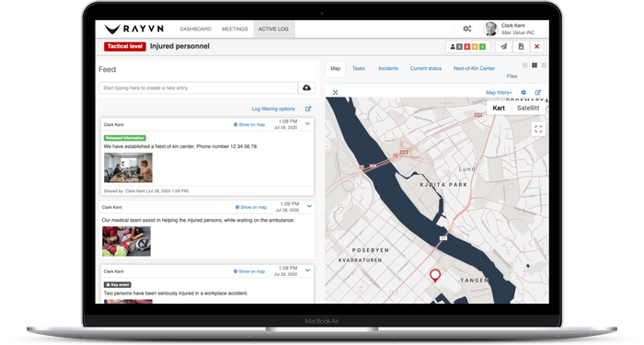Viewport: 644px width, 345px height.
Task: Select the left-wide panel layout icon
Action: [x=524, y=65]
